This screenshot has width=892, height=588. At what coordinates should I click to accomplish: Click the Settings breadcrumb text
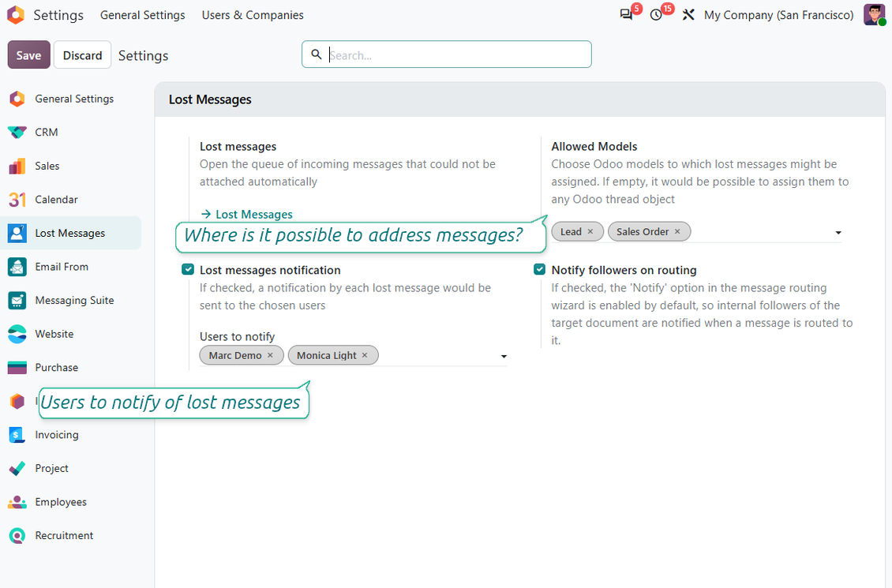[144, 56]
